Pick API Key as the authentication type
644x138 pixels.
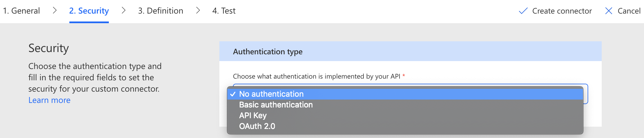(253, 116)
